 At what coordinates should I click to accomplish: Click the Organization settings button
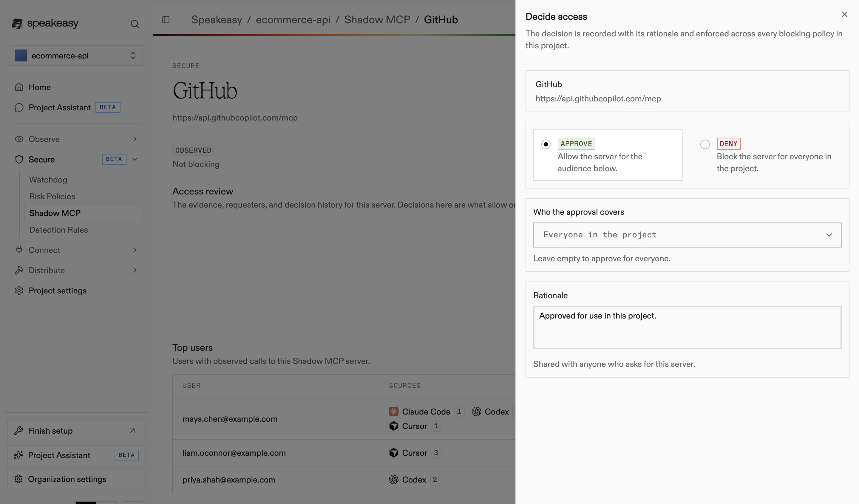point(76,479)
